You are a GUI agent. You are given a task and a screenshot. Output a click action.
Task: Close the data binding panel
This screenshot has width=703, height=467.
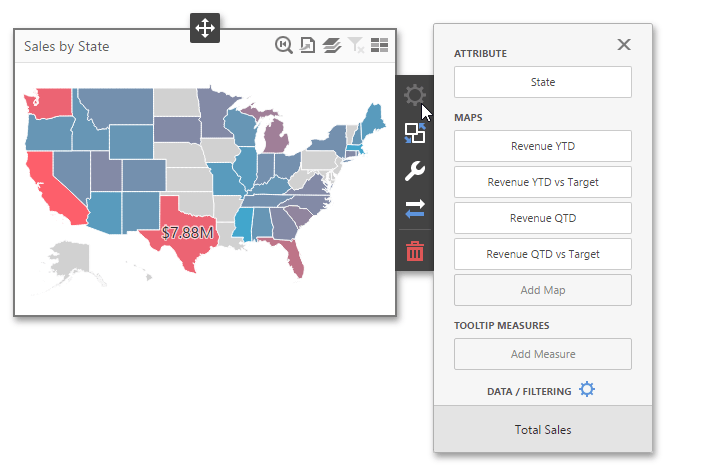[x=624, y=45]
